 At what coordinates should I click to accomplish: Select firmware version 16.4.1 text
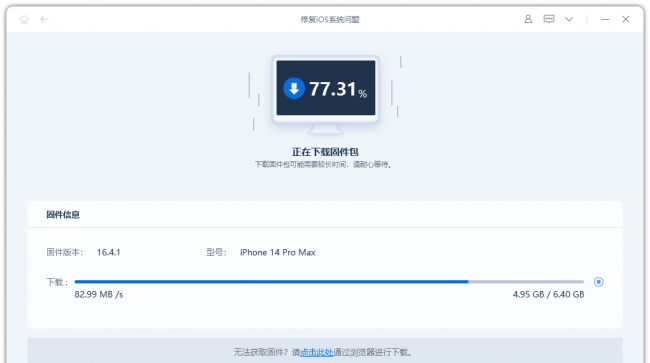109,252
